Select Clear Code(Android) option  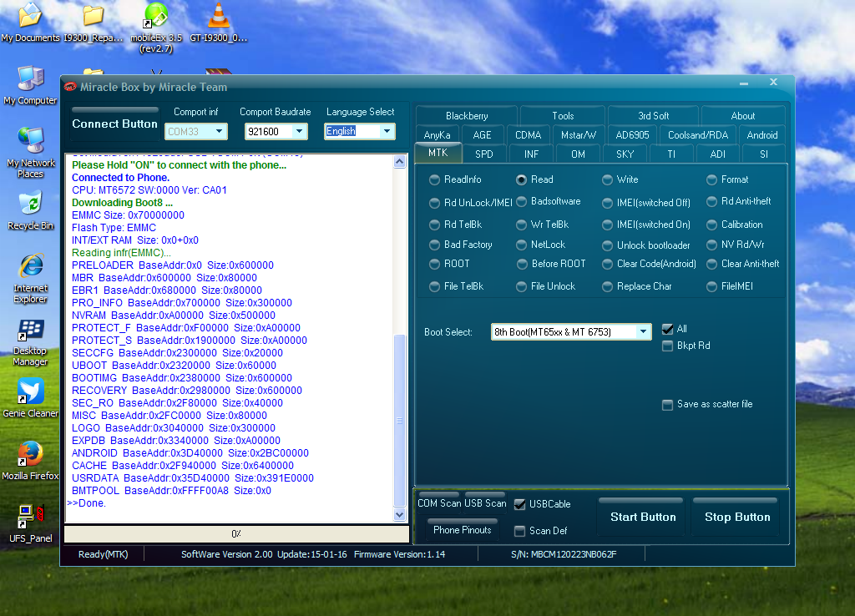click(x=649, y=264)
